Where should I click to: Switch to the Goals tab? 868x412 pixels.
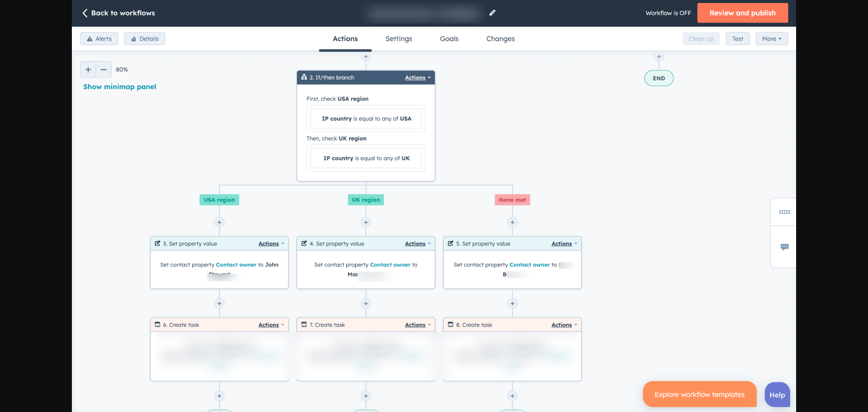coord(449,39)
